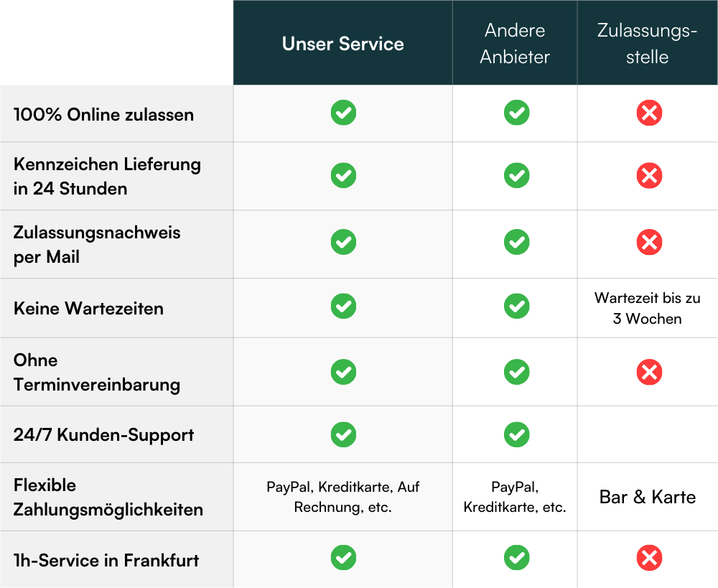Click PayPal, Kreditkarte, Auf Rechnung text
Image resolution: width=718 pixels, height=588 pixels.
click(343, 497)
